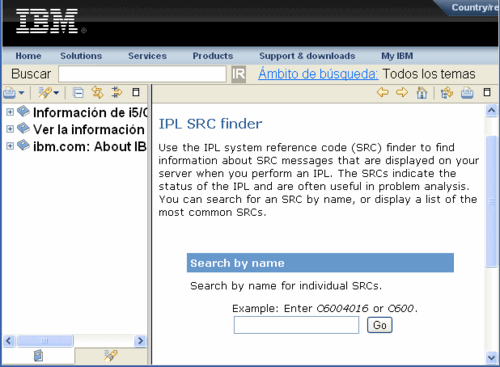Open the Solutions navigation item
Screen dimensions: 500x367
(x=81, y=56)
